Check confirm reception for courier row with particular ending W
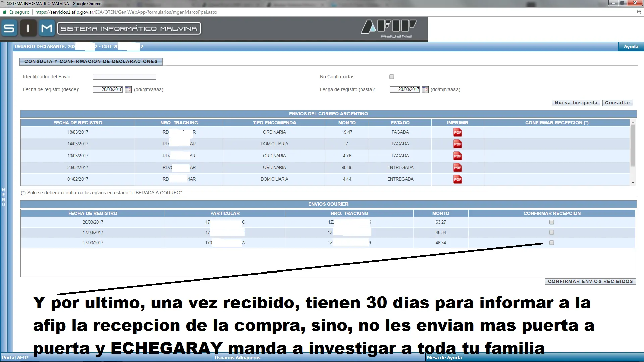Image resolution: width=644 pixels, height=362 pixels. 552,243
